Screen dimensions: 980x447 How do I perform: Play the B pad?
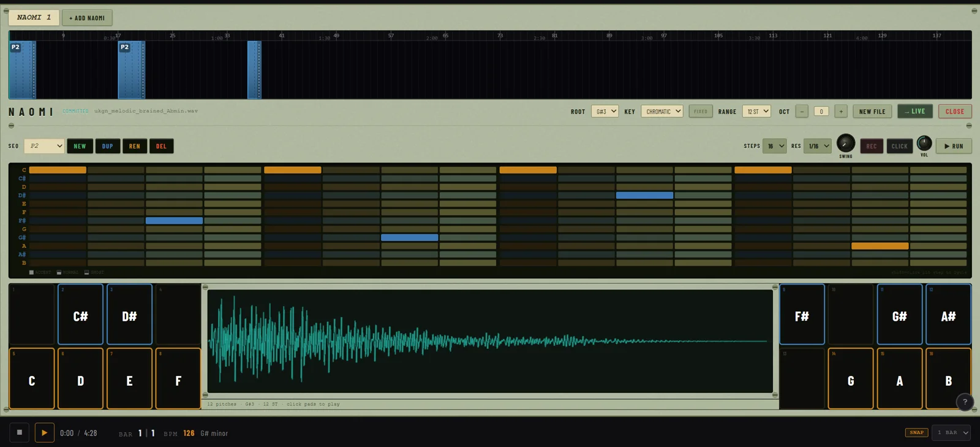pos(948,378)
